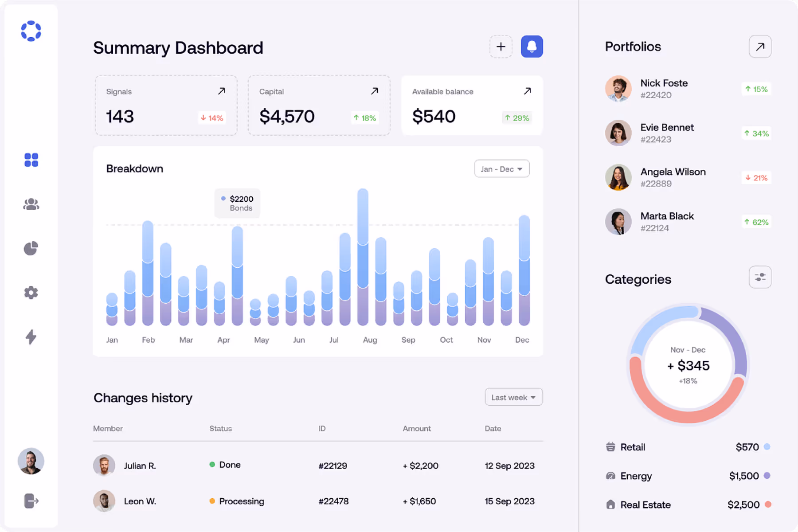Expand the Last week dropdown
The image size is (798, 532).
[x=513, y=397]
